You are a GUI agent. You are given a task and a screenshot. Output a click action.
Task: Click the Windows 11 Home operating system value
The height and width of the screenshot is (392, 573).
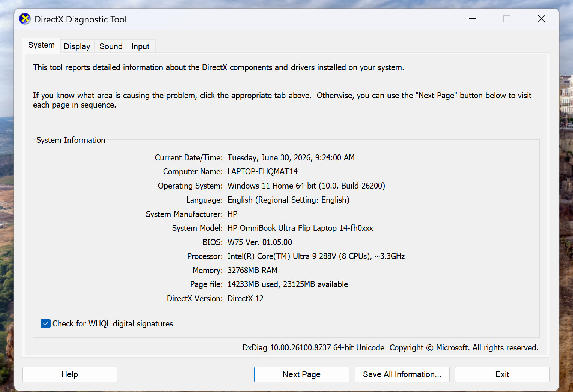pyautogui.click(x=306, y=186)
